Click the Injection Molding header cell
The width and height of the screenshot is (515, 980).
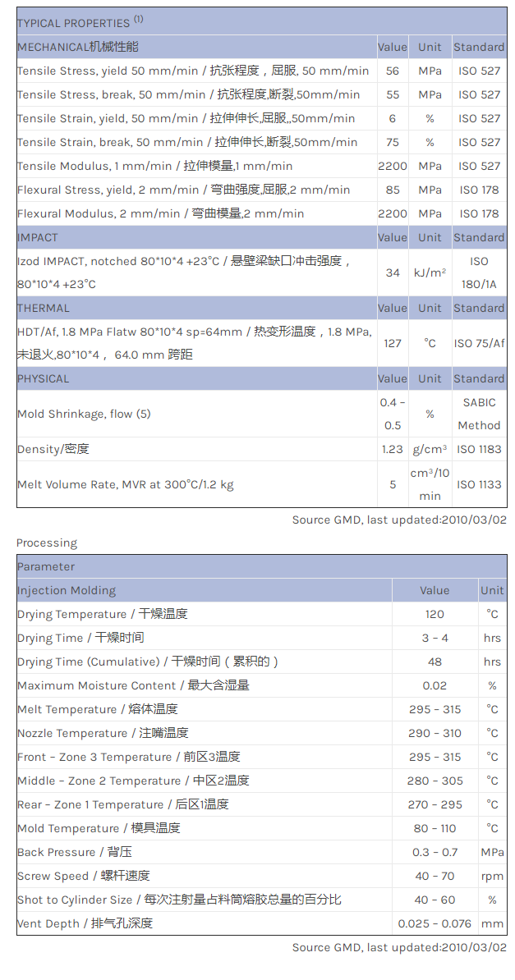point(204,591)
